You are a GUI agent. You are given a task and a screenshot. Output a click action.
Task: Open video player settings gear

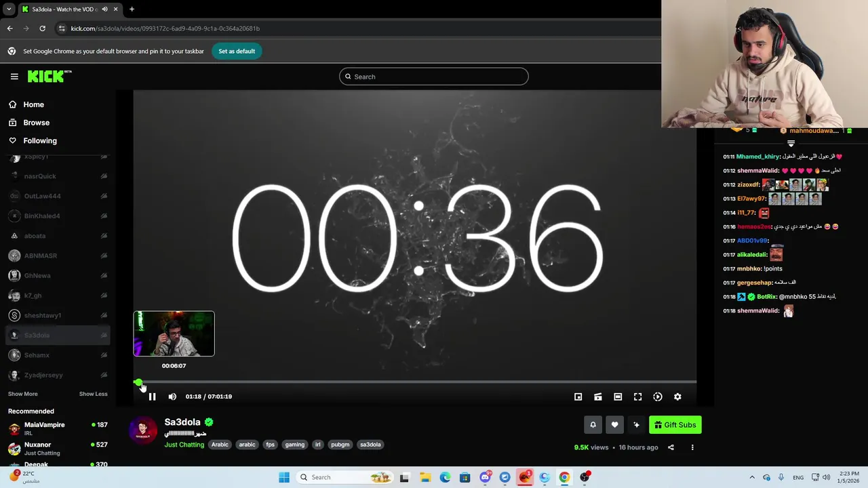(x=677, y=396)
